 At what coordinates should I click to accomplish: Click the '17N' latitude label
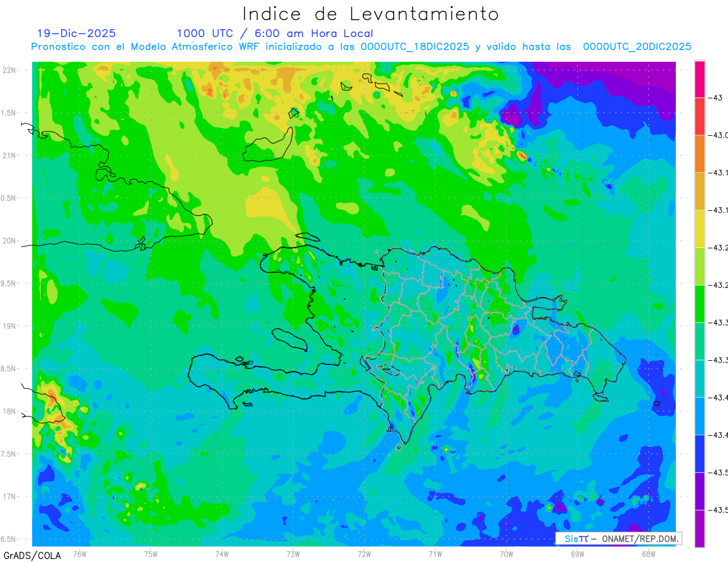10,497
